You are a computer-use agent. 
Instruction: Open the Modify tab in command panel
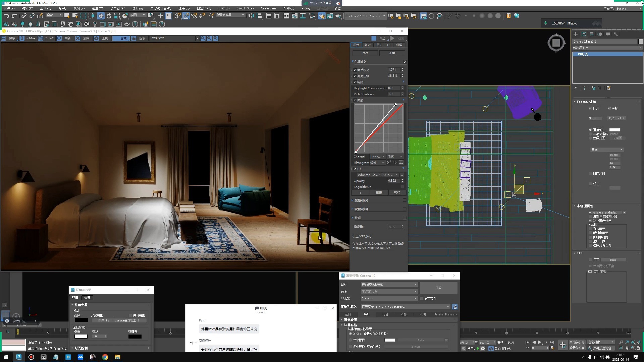(x=584, y=34)
